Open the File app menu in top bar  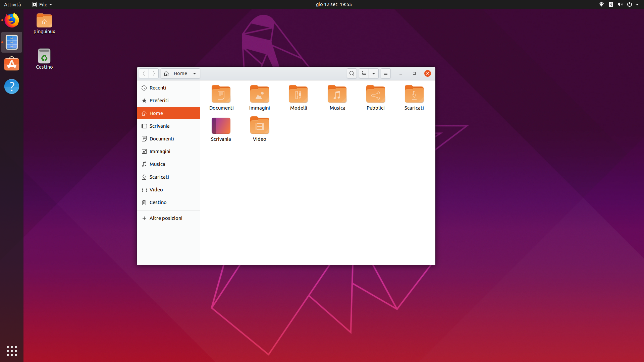point(42,4)
